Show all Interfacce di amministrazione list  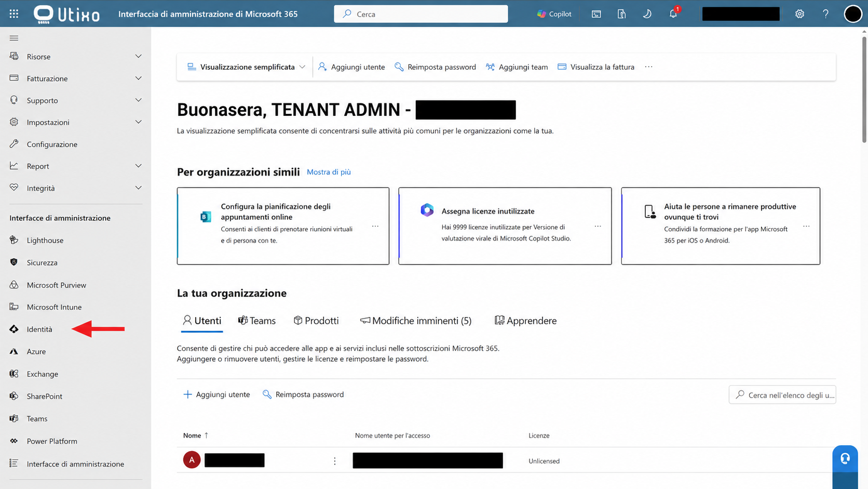pos(75,464)
